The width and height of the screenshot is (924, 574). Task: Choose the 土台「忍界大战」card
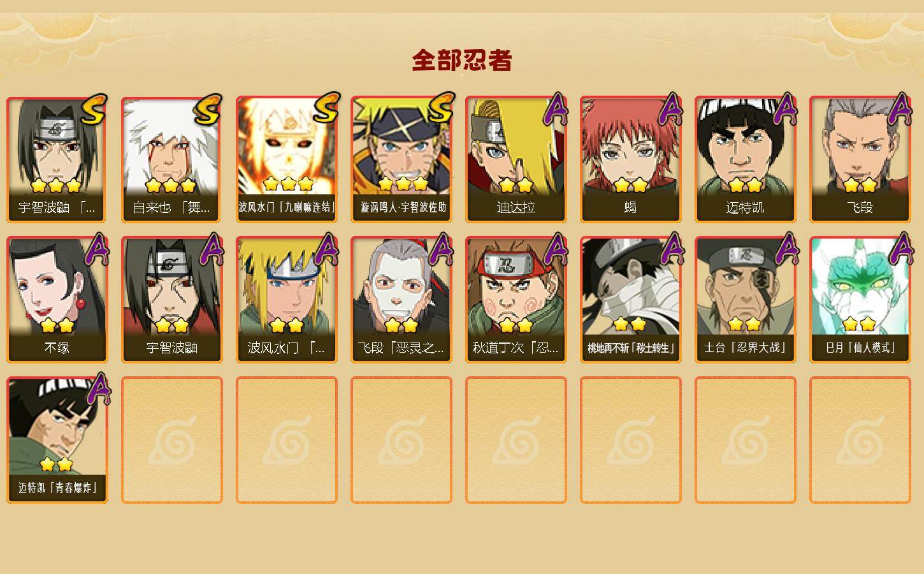click(x=746, y=300)
